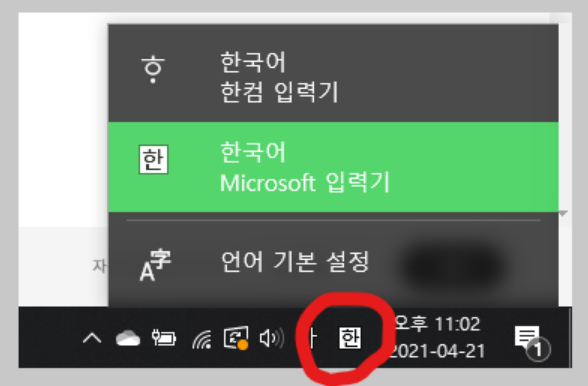Click the sync tray icon with orange dot
This screenshot has height=386, width=588.
(236, 338)
